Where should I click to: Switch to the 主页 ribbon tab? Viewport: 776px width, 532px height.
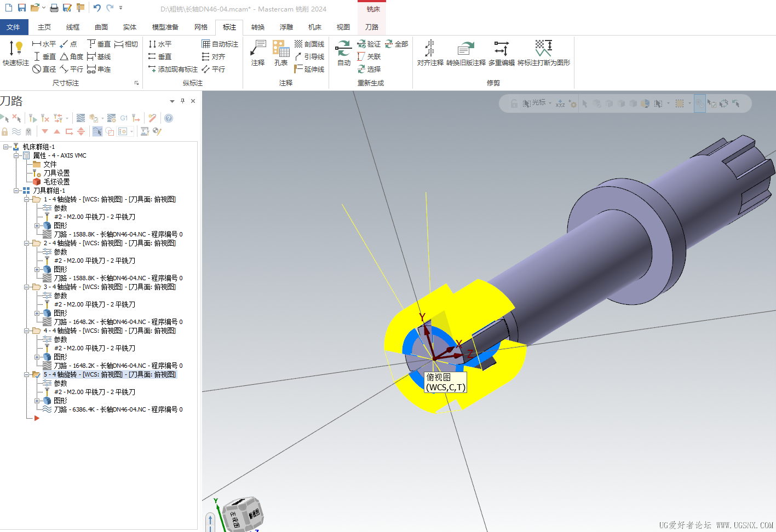click(x=44, y=27)
